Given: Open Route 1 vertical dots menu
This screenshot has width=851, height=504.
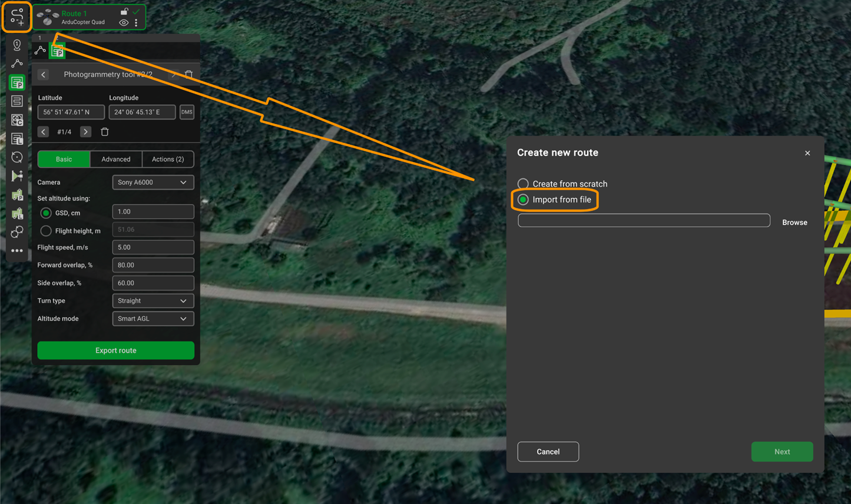Looking at the screenshot, I should [136, 23].
